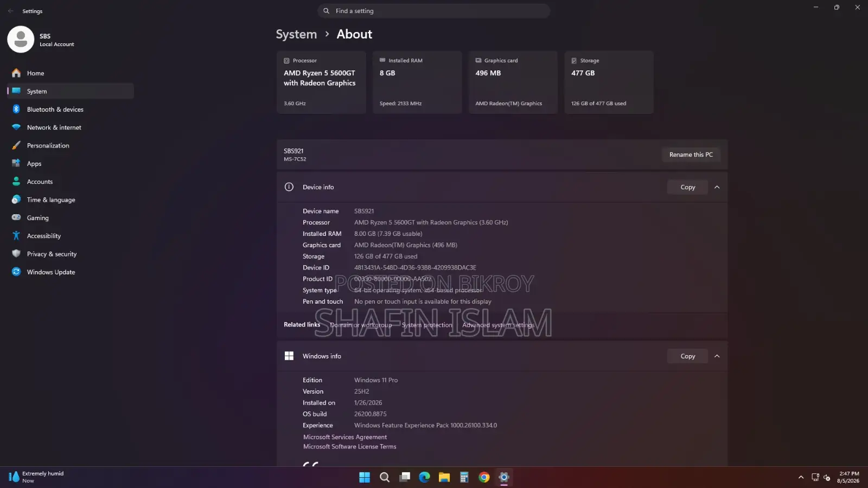Screen dimensions: 868x488
Task: Click the Settings gear icon on taskbar
Action: 504,477
